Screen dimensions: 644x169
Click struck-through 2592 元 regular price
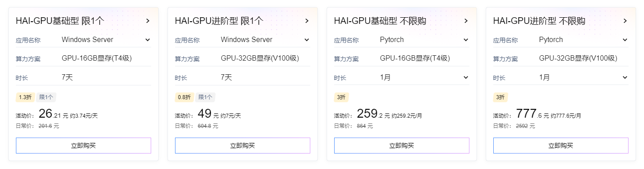(x=526, y=126)
